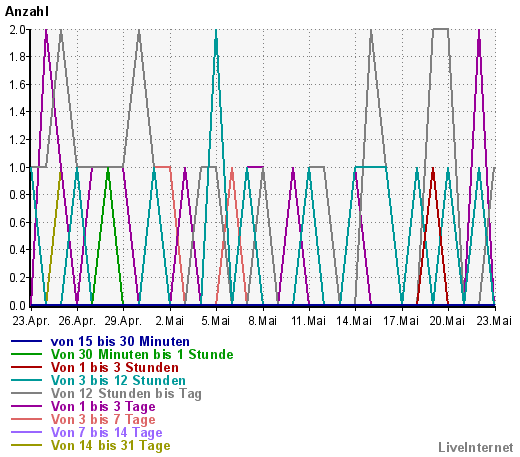The image size is (520, 457).
Task: Click the '14.Mai' x-axis date label
Action: 354,321
